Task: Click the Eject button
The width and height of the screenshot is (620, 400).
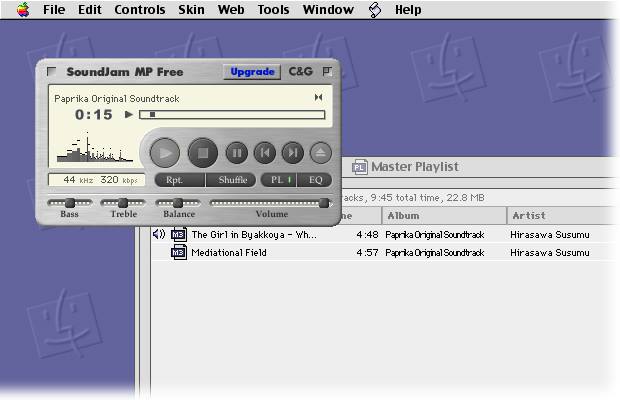Action: 321,153
